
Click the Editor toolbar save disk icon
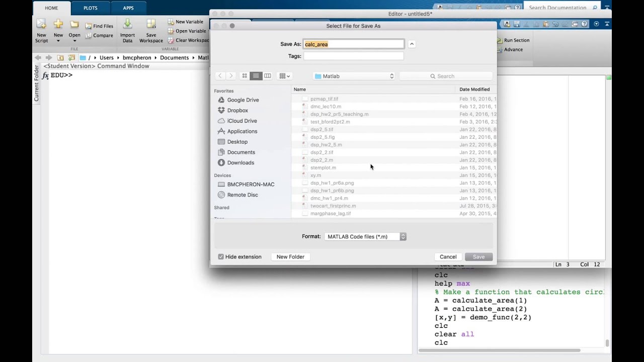point(517,24)
